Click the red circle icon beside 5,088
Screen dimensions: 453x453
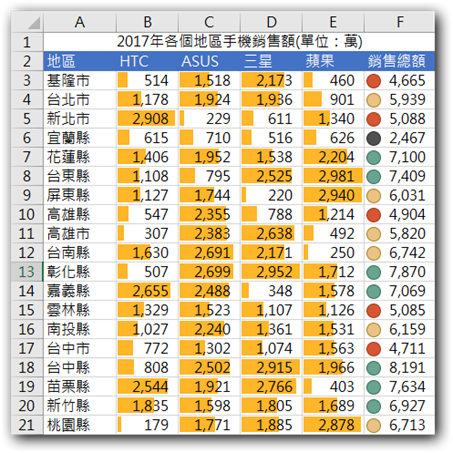pos(374,119)
